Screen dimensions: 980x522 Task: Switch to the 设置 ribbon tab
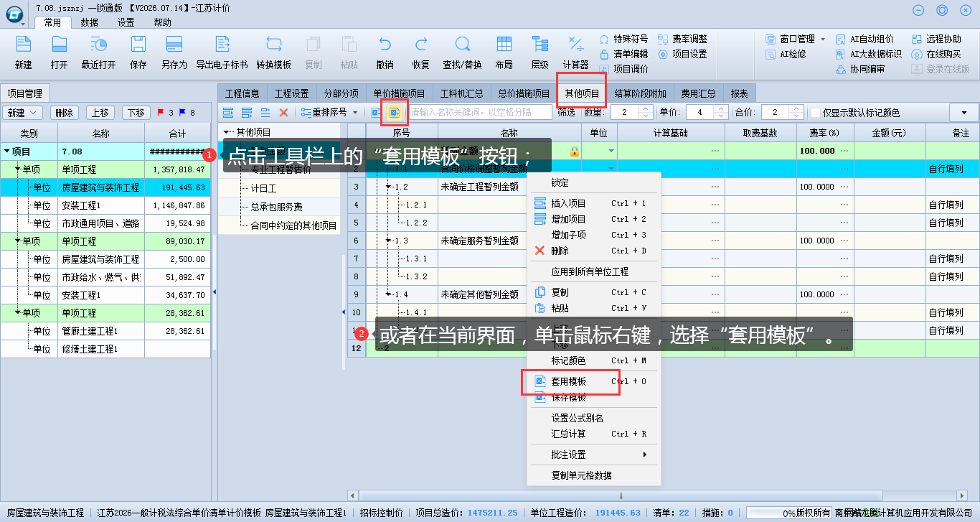pyautogui.click(x=126, y=22)
